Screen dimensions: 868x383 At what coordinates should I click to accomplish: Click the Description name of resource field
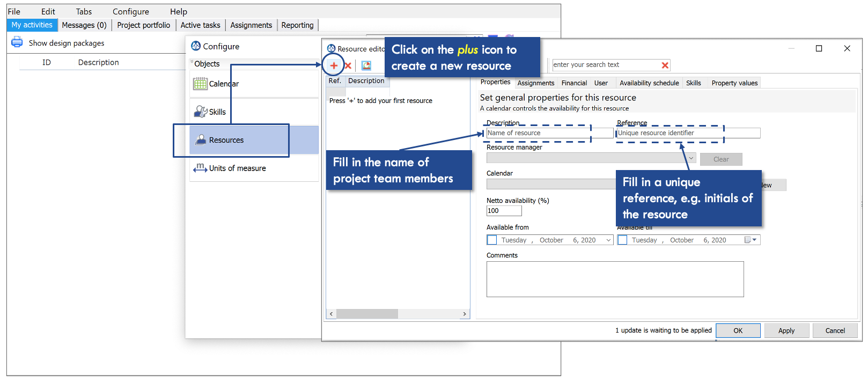pyautogui.click(x=549, y=133)
